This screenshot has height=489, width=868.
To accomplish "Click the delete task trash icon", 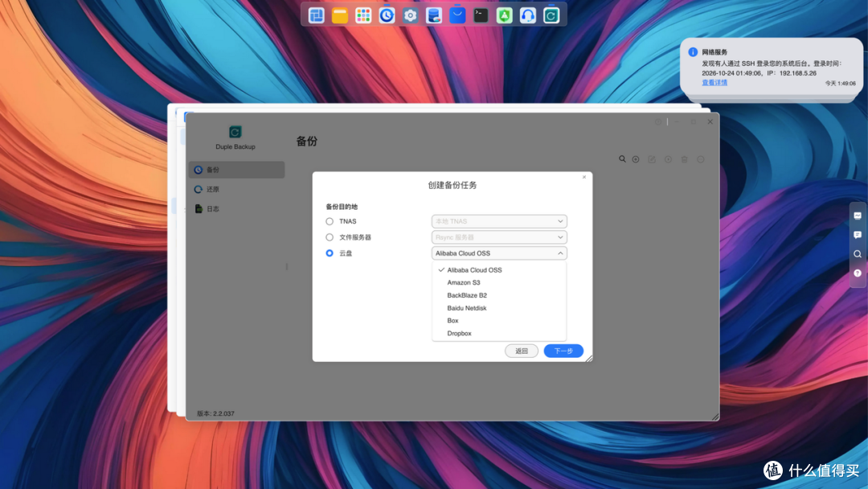I will [684, 159].
